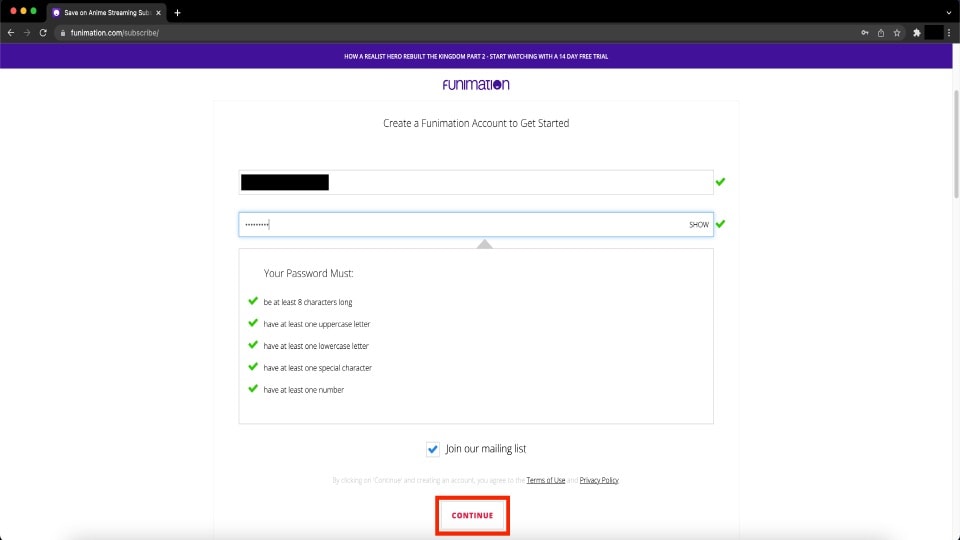Show the password via SHOW button
The image size is (960, 540).
699,225
